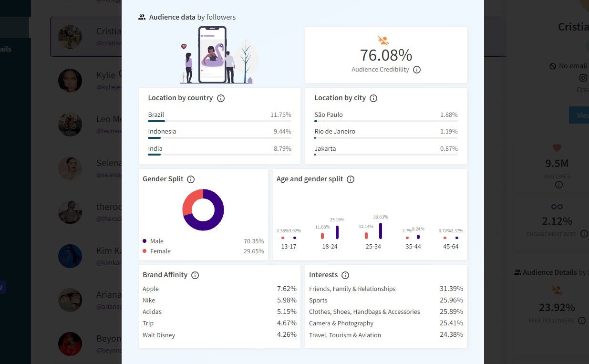This screenshot has height=364, width=589.
Task: Click the Friends, Family & Relationships interest
Action: pos(352,289)
